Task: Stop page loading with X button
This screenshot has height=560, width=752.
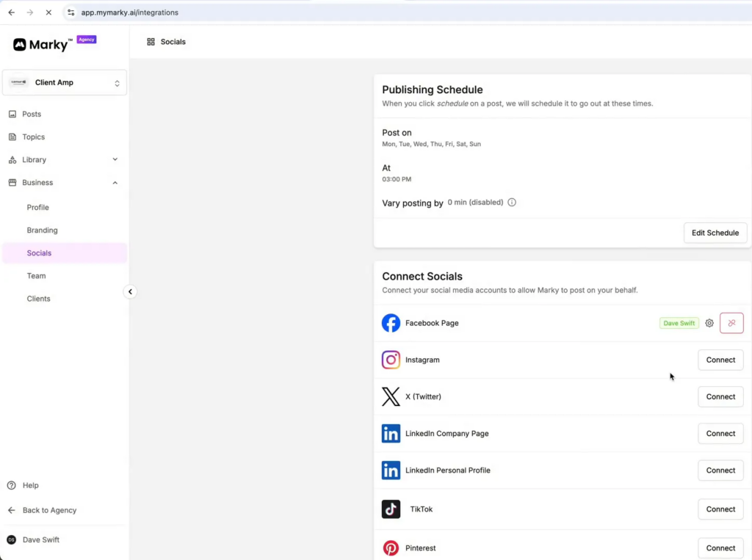Action: pos(48,12)
